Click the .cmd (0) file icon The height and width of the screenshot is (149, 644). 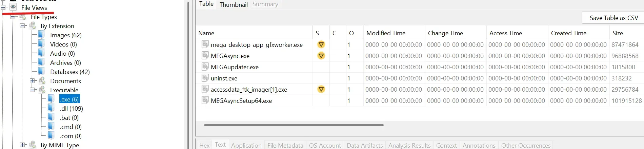point(51,126)
